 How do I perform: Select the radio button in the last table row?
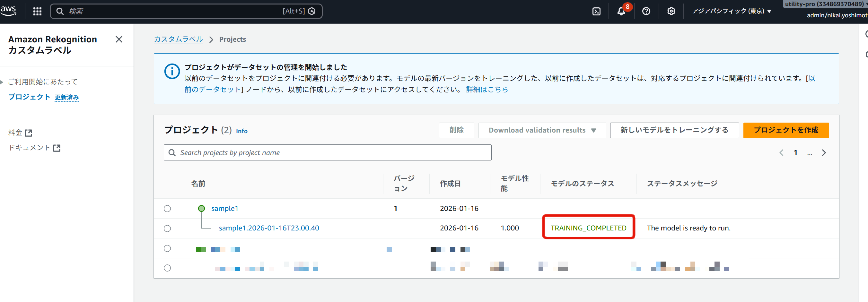(168, 268)
